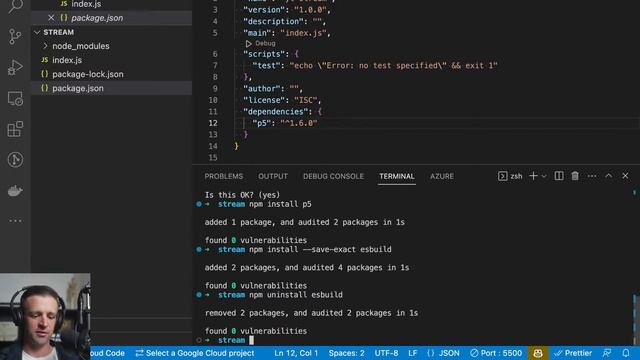Show additional views via three dots
This screenshot has height=360, width=640.
15,221
